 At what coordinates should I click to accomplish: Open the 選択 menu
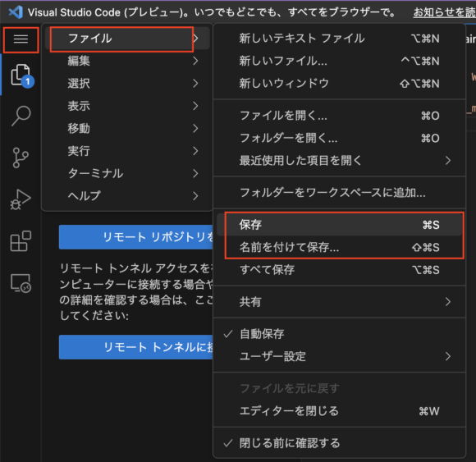[127, 84]
